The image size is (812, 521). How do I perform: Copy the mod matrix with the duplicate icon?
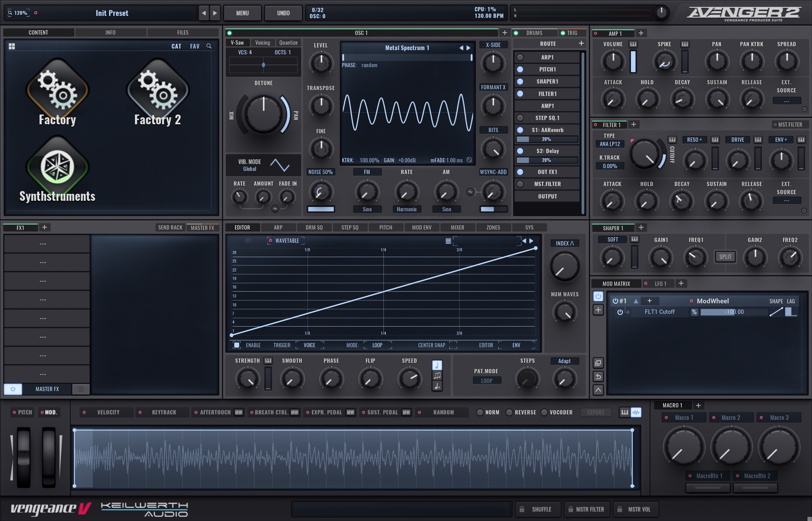click(x=598, y=362)
